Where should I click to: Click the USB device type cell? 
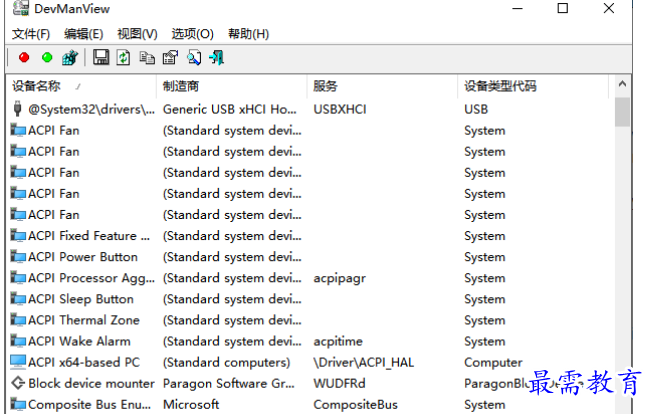click(x=476, y=109)
